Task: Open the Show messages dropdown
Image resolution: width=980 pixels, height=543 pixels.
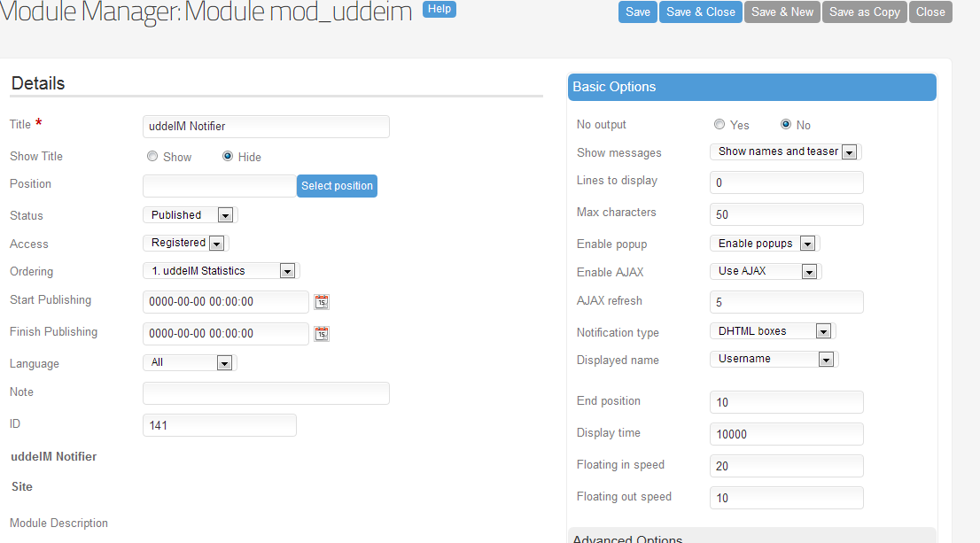Action: 786,151
